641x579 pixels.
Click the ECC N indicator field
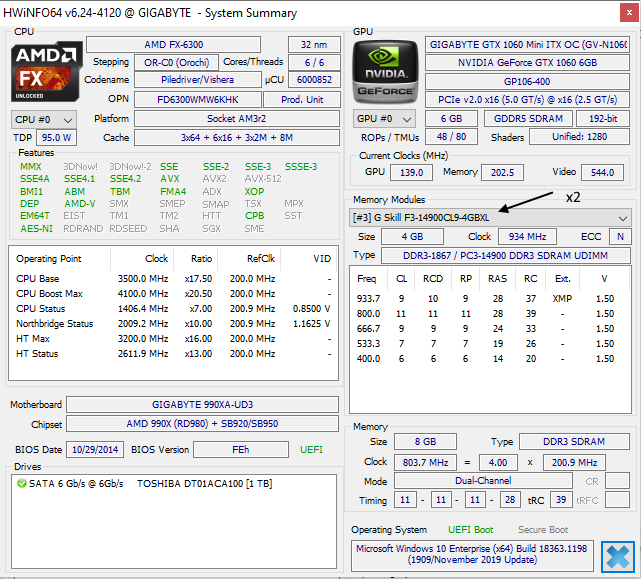(620, 237)
